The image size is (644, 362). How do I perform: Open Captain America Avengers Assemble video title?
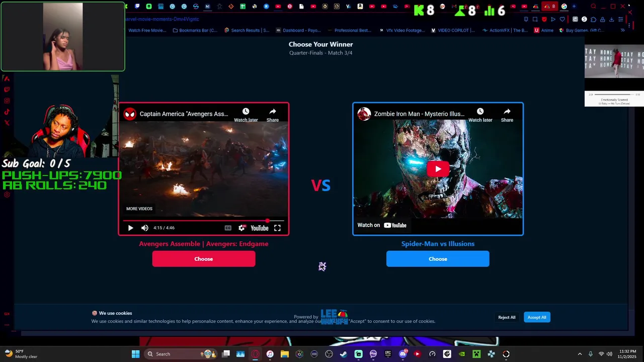click(184, 114)
